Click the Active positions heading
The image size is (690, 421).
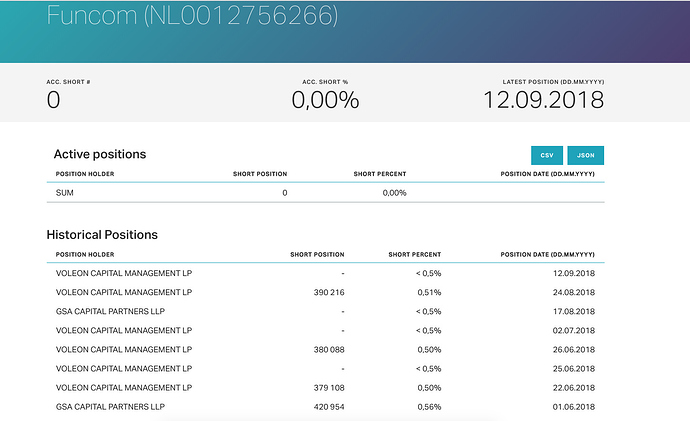click(x=100, y=154)
